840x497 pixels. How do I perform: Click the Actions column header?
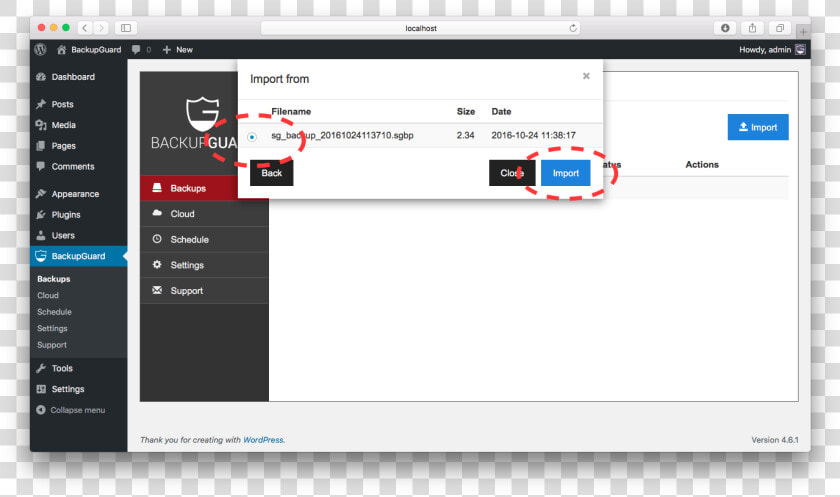coord(702,164)
